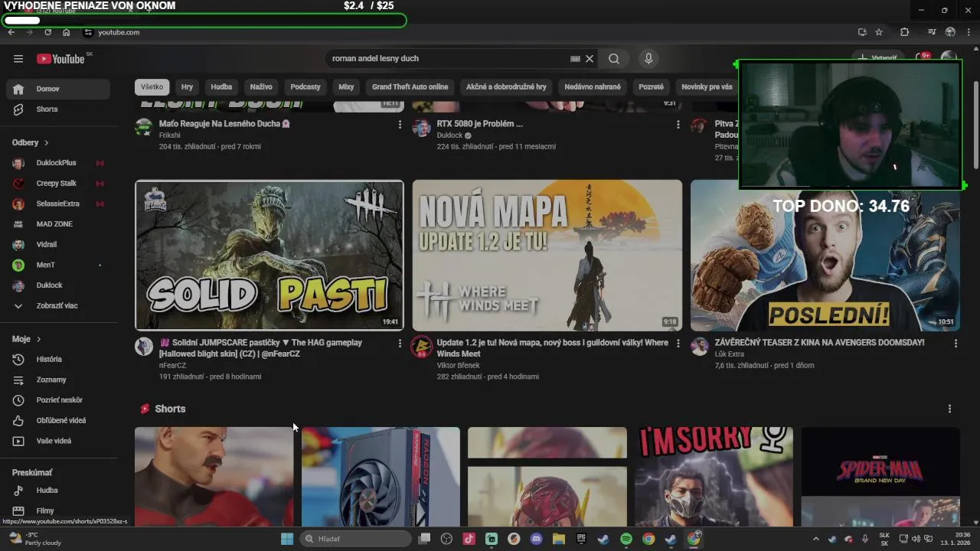Screen dimensions: 980x551
Task: Open Epic Games Launcher from the taskbar
Action: 581,539
